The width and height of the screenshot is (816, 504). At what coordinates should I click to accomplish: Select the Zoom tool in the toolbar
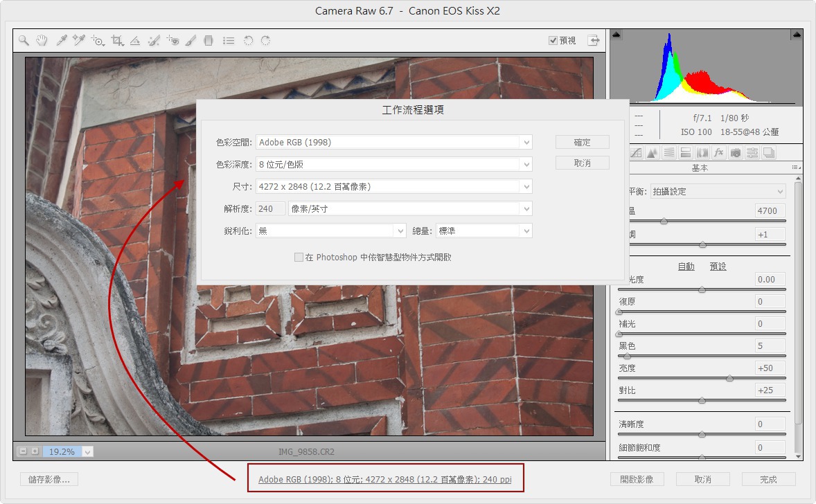[x=24, y=40]
